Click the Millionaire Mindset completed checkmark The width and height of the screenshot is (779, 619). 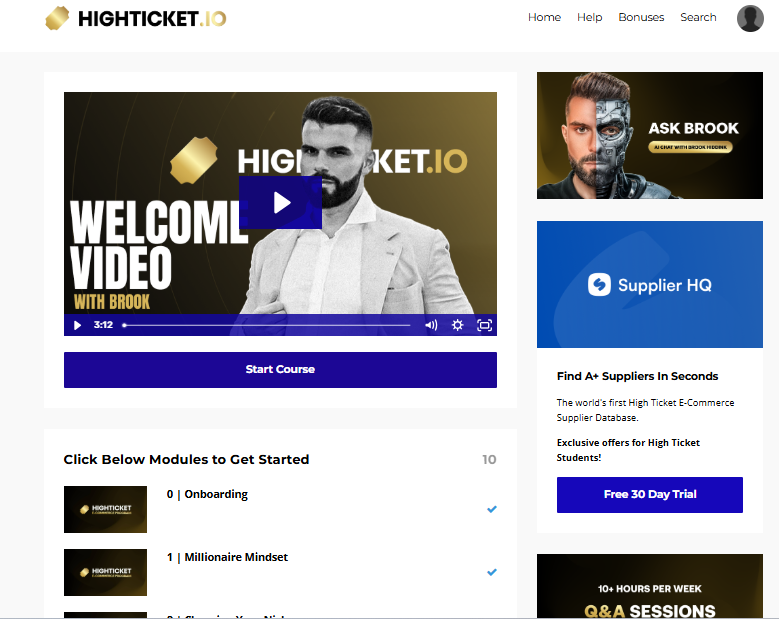492,572
